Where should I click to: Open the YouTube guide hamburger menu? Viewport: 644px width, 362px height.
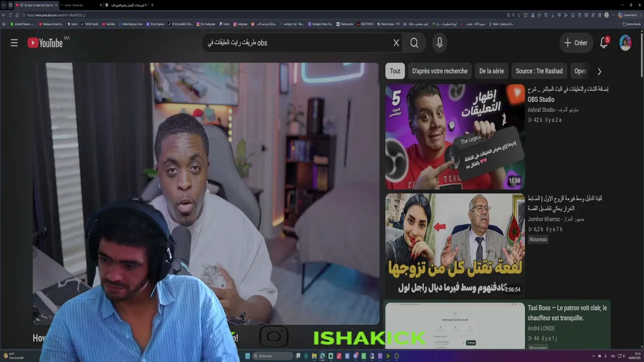tap(14, 43)
